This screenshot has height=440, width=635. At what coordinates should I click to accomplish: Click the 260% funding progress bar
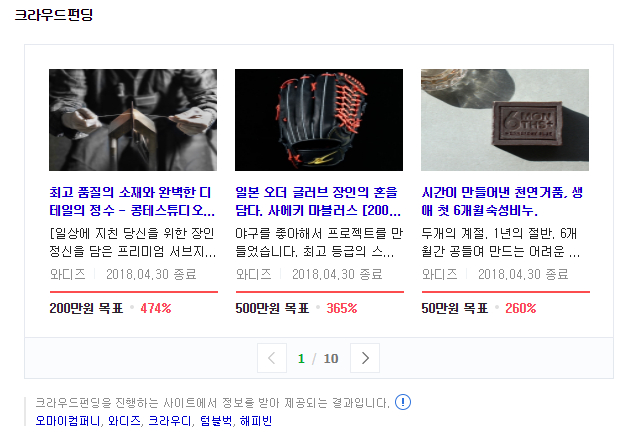click(506, 291)
